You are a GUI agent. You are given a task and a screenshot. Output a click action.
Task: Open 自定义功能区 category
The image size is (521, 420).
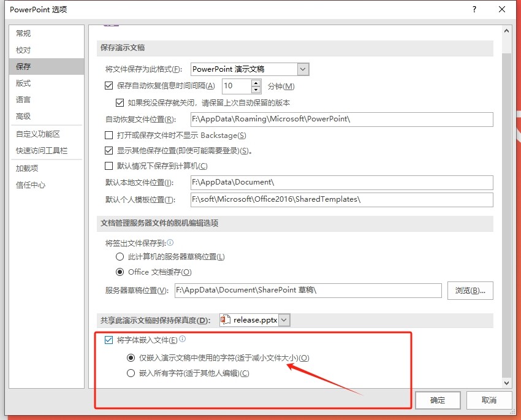47,134
